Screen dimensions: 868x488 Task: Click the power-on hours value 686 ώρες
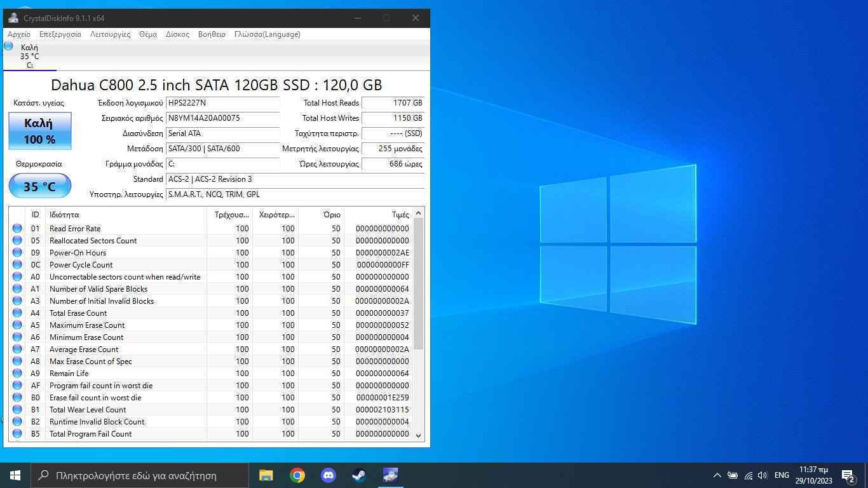click(x=393, y=164)
